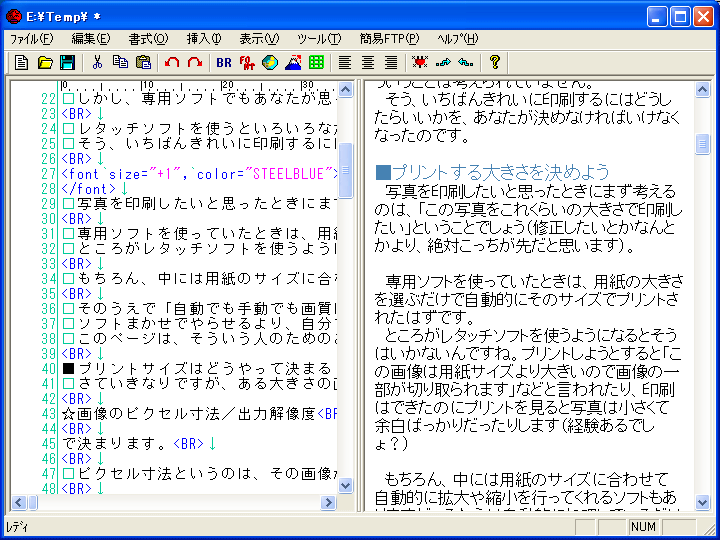The width and height of the screenshot is (720, 540).
Task: Align text right using toolbar icon
Action: click(391, 62)
